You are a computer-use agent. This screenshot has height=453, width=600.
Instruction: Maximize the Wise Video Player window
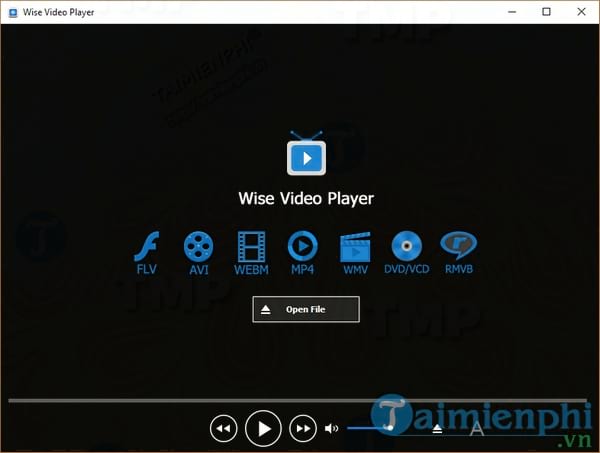[x=546, y=12]
